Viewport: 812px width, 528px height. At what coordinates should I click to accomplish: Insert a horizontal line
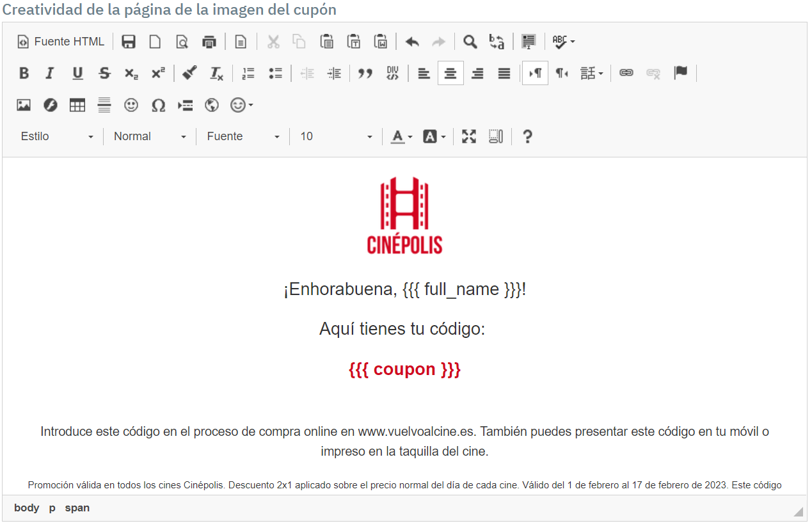[104, 105]
